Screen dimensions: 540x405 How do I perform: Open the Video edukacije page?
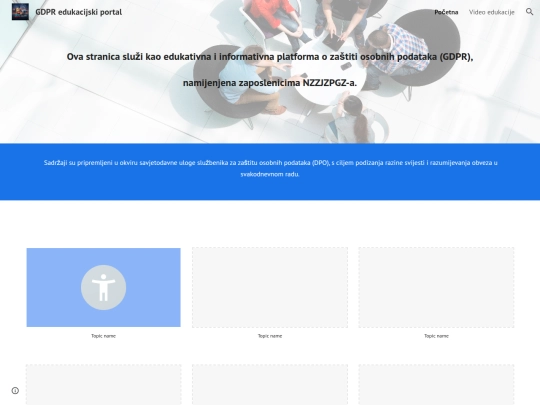[x=491, y=12]
